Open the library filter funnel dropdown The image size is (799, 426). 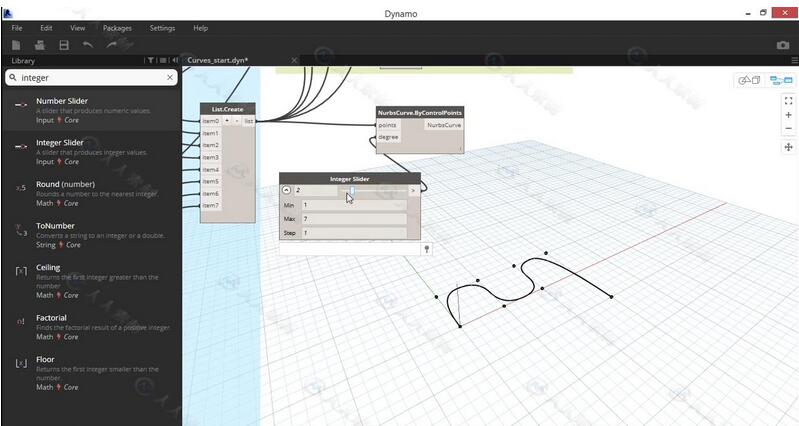pos(151,60)
